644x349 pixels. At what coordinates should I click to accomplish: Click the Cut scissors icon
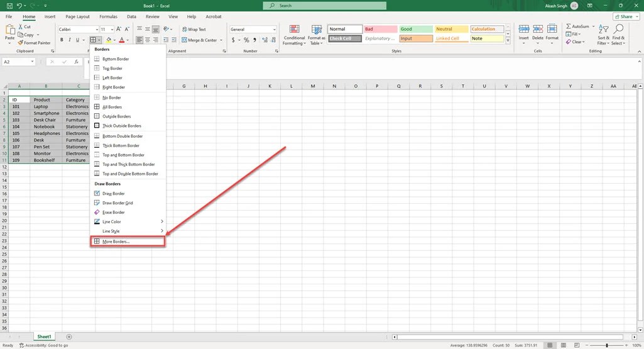tap(21, 26)
